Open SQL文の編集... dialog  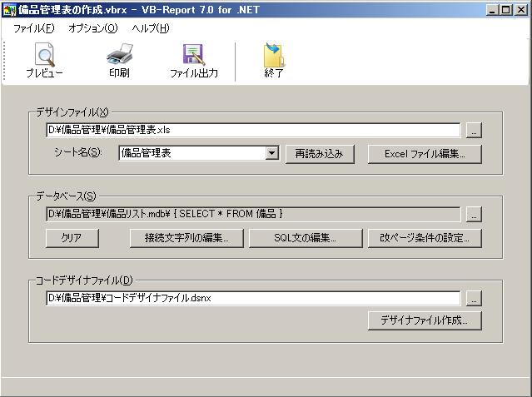point(306,238)
